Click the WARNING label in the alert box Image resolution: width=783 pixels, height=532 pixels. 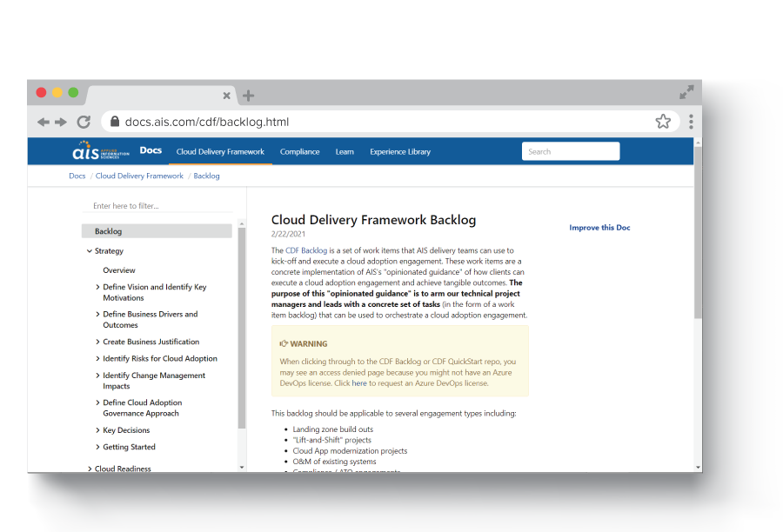pyautogui.click(x=309, y=344)
